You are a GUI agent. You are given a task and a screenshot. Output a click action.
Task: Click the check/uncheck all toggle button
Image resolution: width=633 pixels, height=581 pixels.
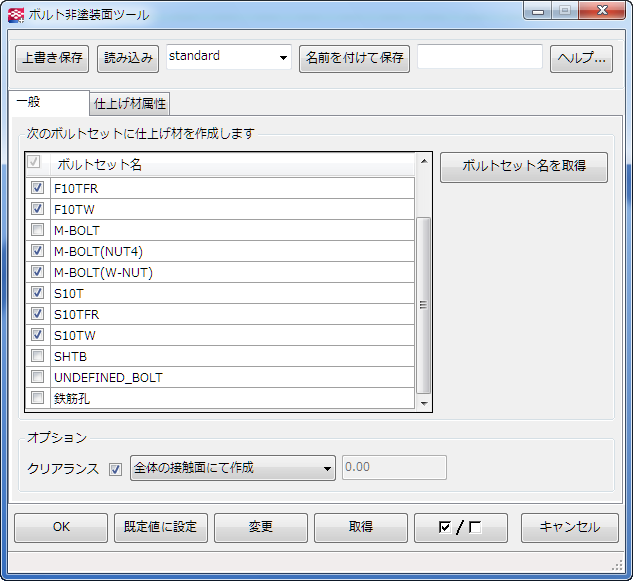coord(461,527)
